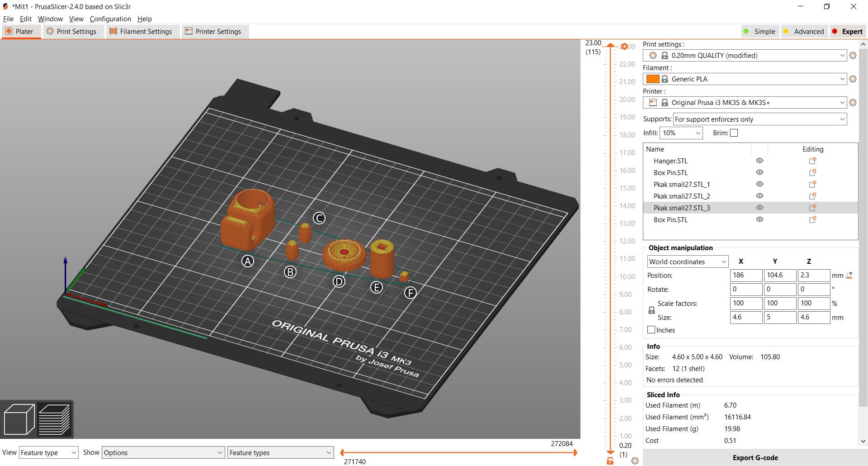Open the 'Feature types' dropdown
This screenshot has height=466, width=868.
(281, 452)
